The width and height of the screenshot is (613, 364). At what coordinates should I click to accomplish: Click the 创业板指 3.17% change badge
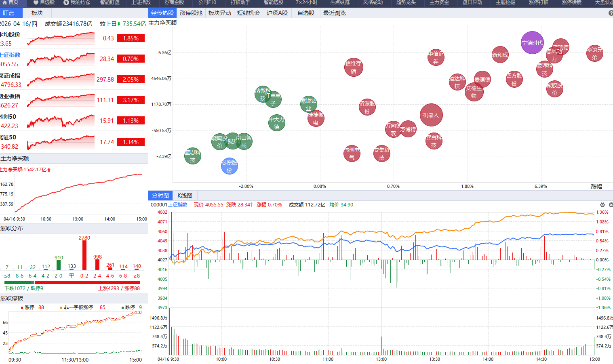pyautogui.click(x=131, y=100)
